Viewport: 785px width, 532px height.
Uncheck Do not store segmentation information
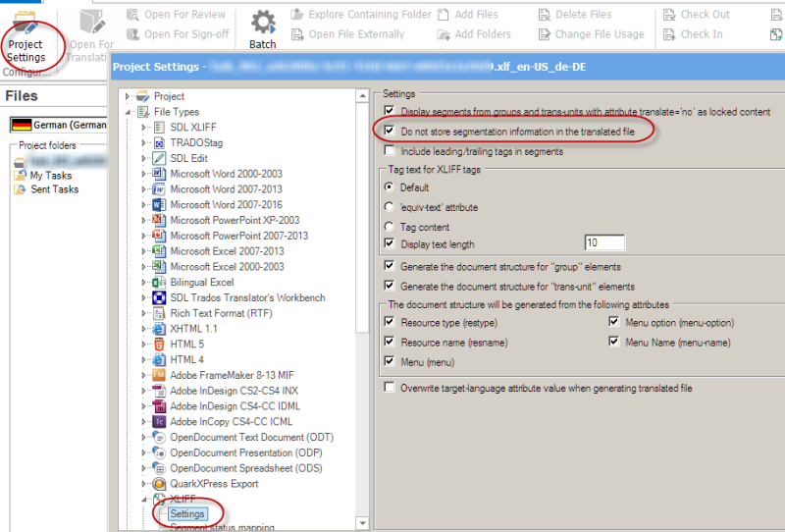[x=390, y=131]
